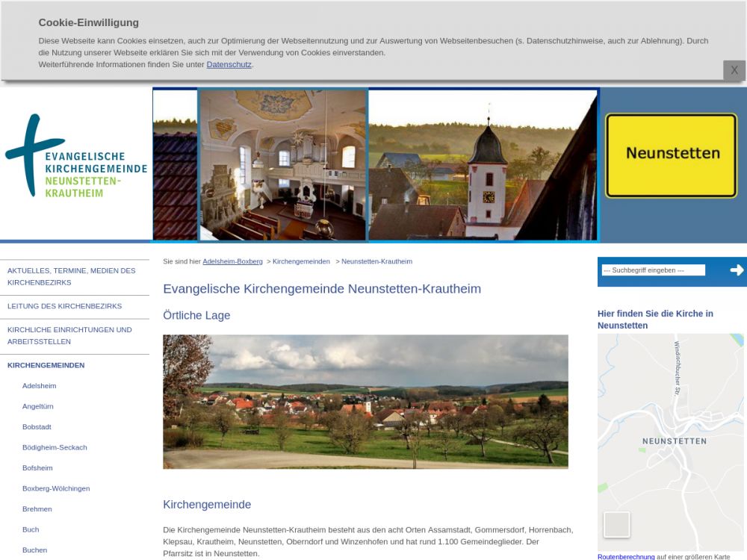Open Leitung des Kirchenbezirks menu item
This screenshot has width=747, height=560.
(64, 306)
